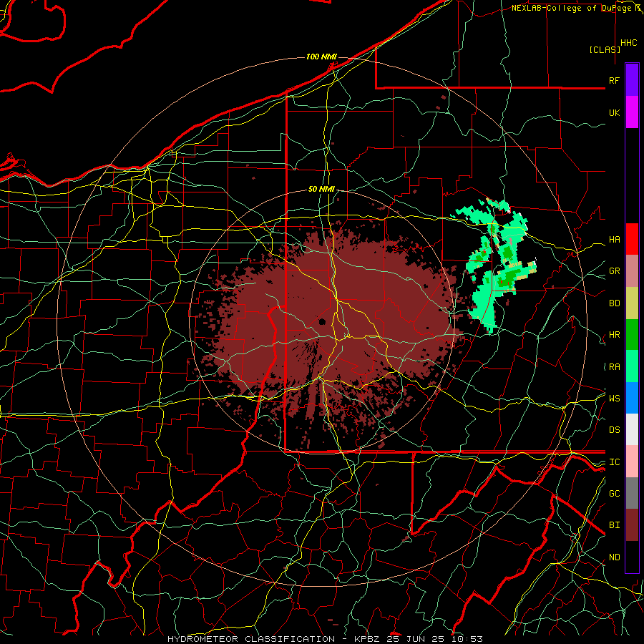The image size is (644, 644).
Task: Click the "GC" legend label
Action: 614,494
